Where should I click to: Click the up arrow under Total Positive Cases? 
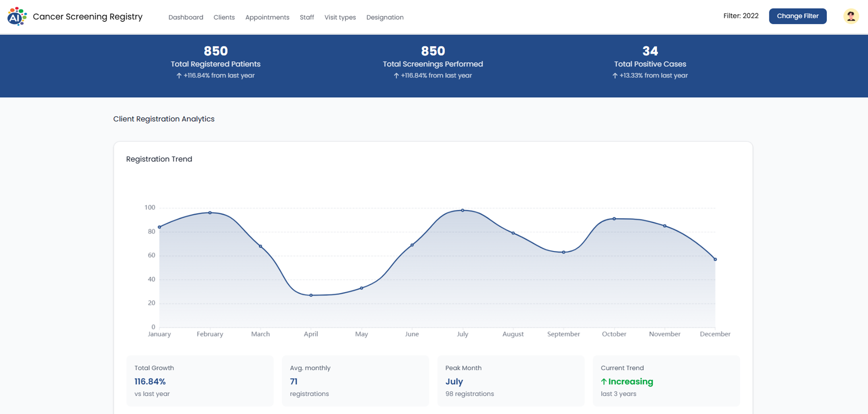pos(615,76)
